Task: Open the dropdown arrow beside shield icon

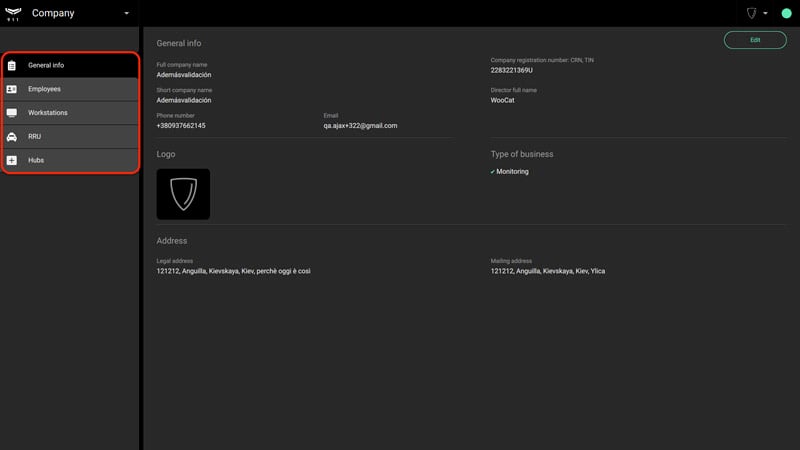Action: pyautogui.click(x=765, y=13)
